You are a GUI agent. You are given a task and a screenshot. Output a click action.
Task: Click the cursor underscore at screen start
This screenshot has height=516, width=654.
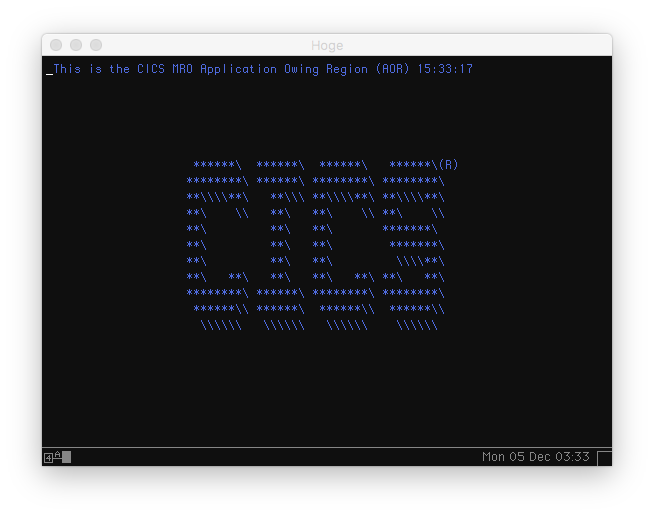tap(50, 74)
